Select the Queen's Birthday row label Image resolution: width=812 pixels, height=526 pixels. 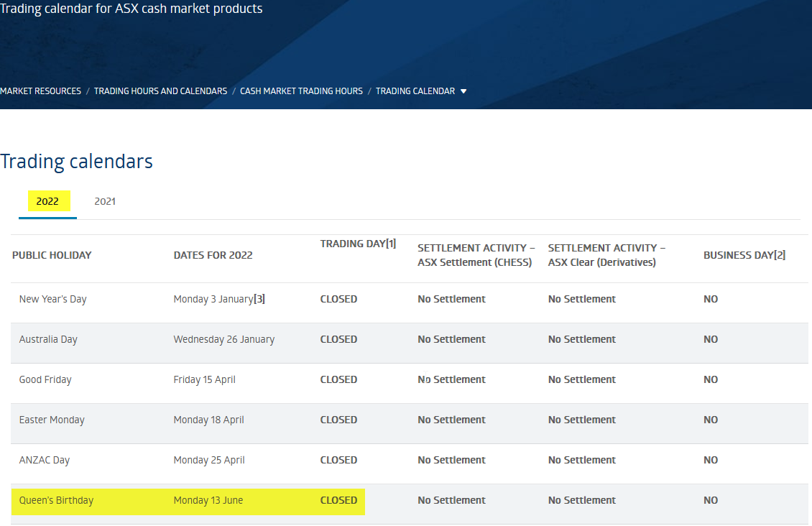pyautogui.click(x=57, y=501)
